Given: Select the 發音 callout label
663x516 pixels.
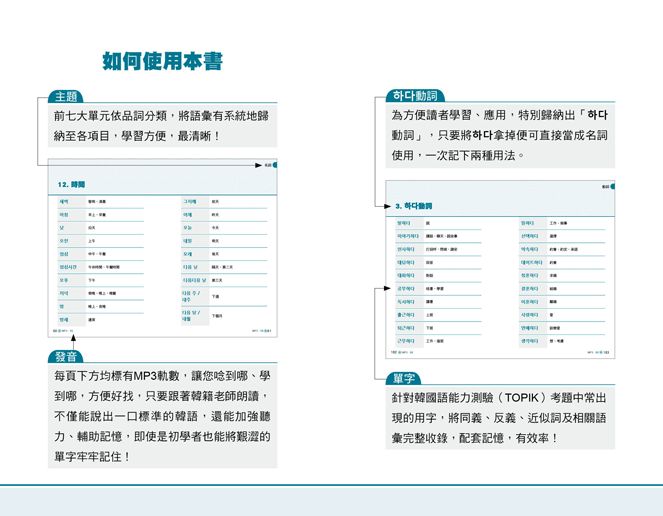Looking at the screenshot, I should (66, 357).
